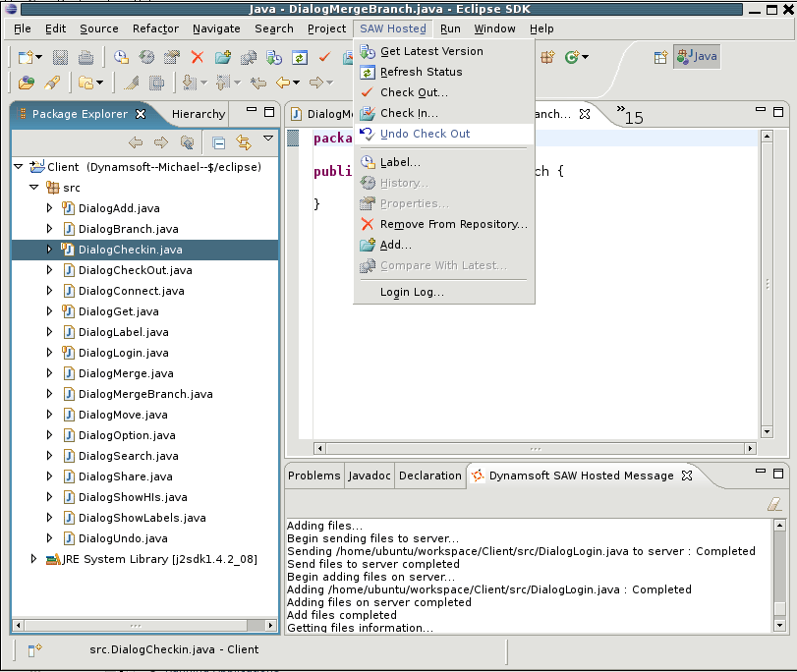Select Get Latest Version menu entry

[x=431, y=51]
